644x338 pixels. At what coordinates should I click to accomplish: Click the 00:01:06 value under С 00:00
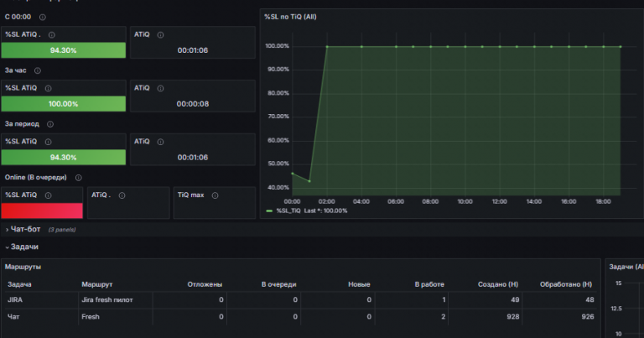[193, 50]
